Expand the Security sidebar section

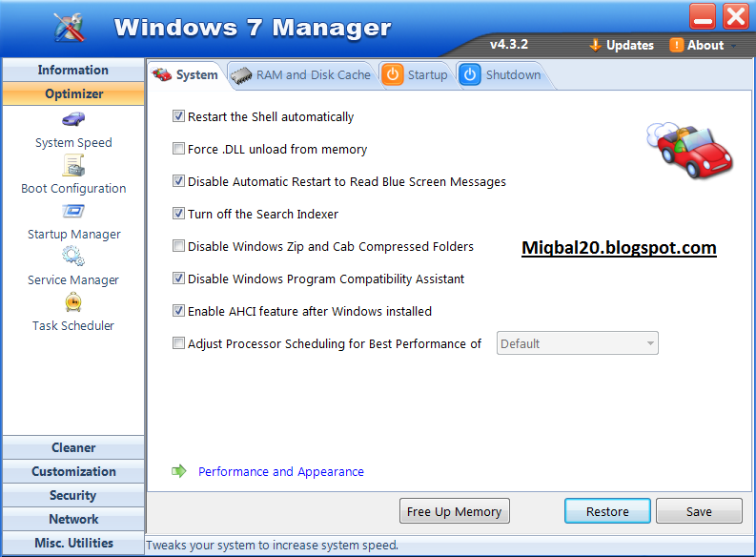(x=73, y=495)
